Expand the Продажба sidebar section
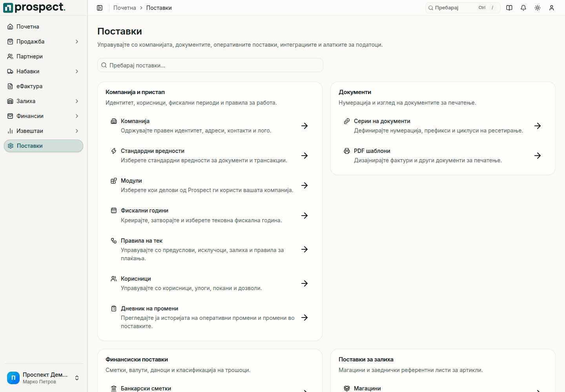 pyautogui.click(x=44, y=42)
